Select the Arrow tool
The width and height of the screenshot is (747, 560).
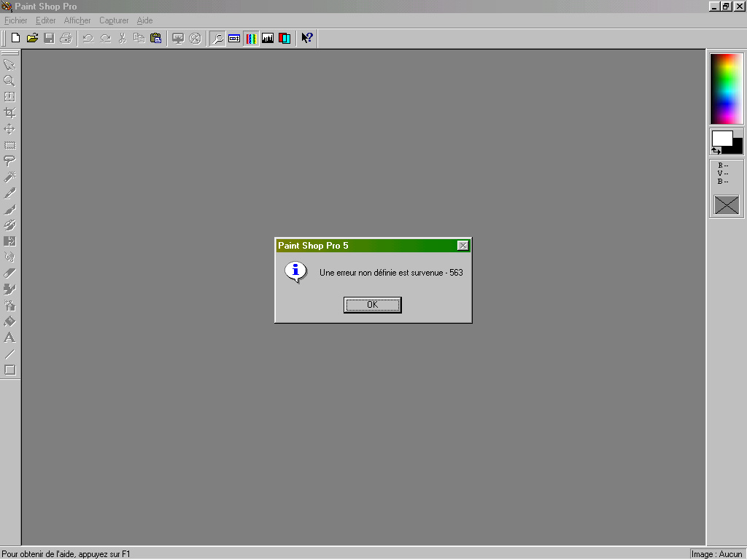pyautogui.click(x=9, y=64)
